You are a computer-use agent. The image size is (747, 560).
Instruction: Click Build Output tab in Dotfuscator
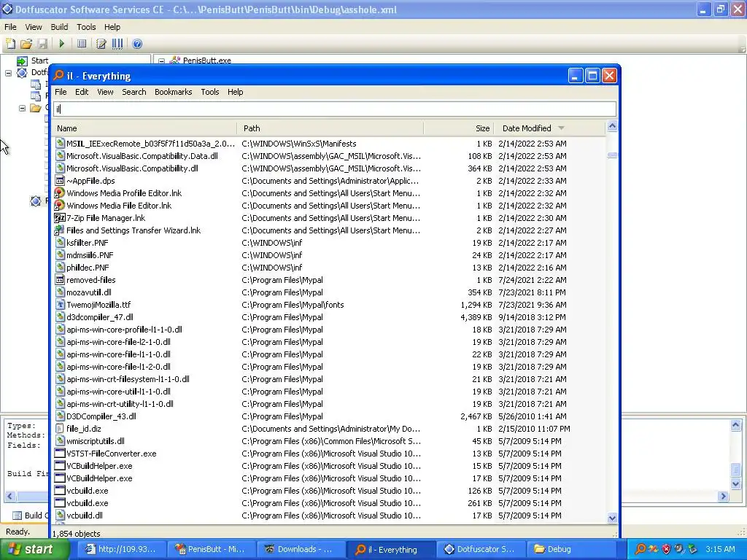(x=29, y=516)
